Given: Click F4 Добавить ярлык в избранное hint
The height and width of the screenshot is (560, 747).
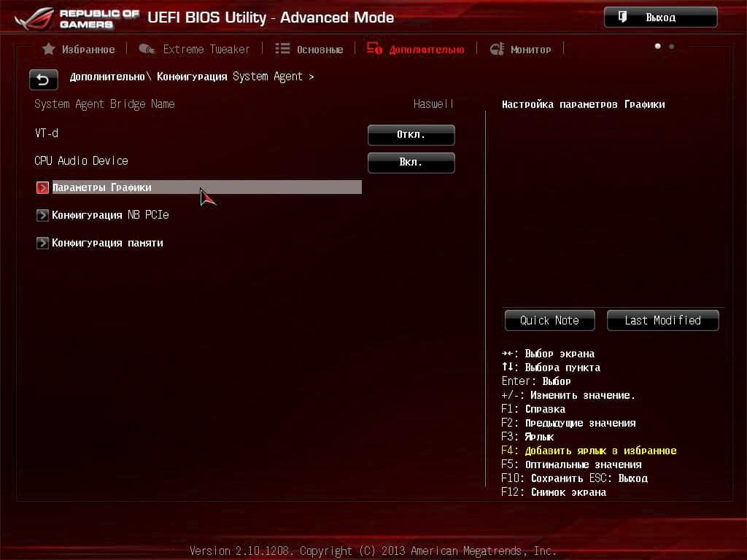Looking at the screenshot, I should click(589, 451).
